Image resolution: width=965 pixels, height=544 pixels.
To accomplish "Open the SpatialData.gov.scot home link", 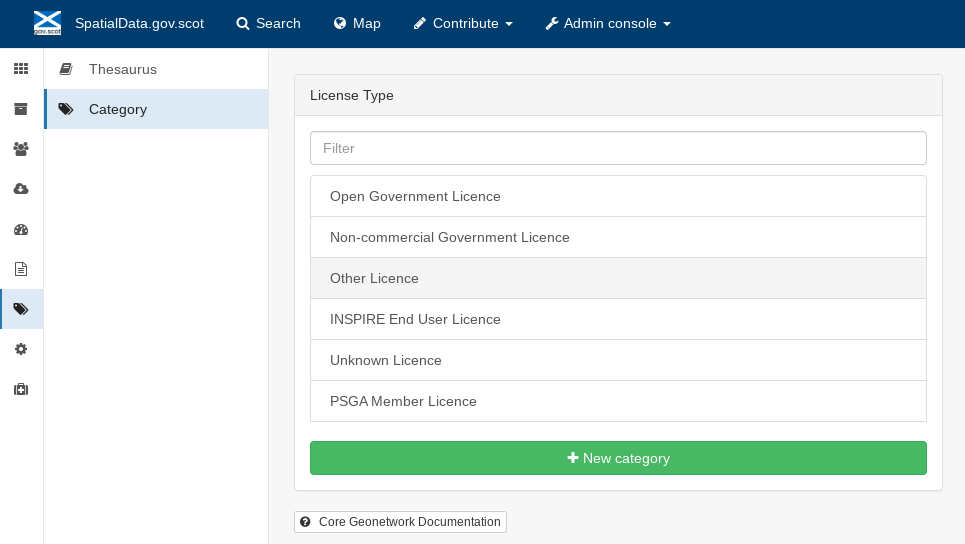I will pyautogui.click(x=139, y=23).
